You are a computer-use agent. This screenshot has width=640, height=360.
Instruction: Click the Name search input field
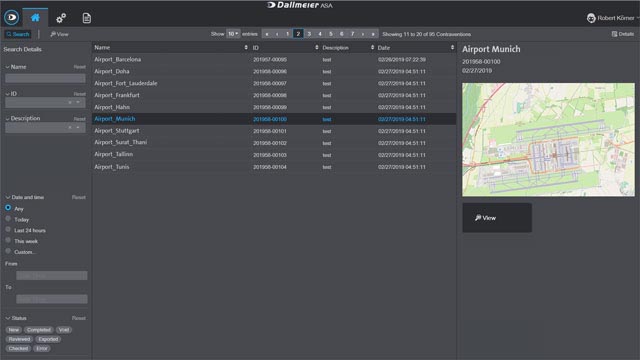[45, 78]
